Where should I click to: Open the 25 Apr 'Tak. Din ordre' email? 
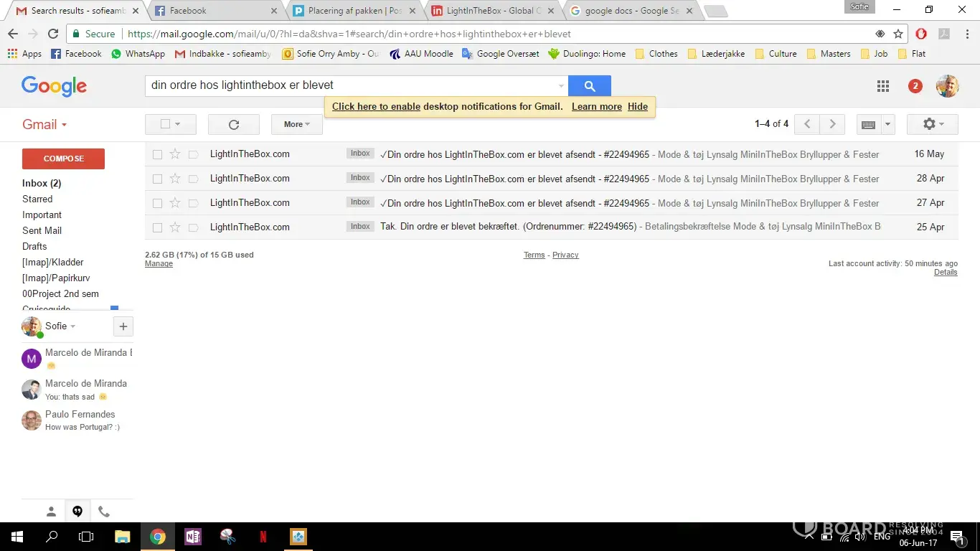[x=552, y=227]
